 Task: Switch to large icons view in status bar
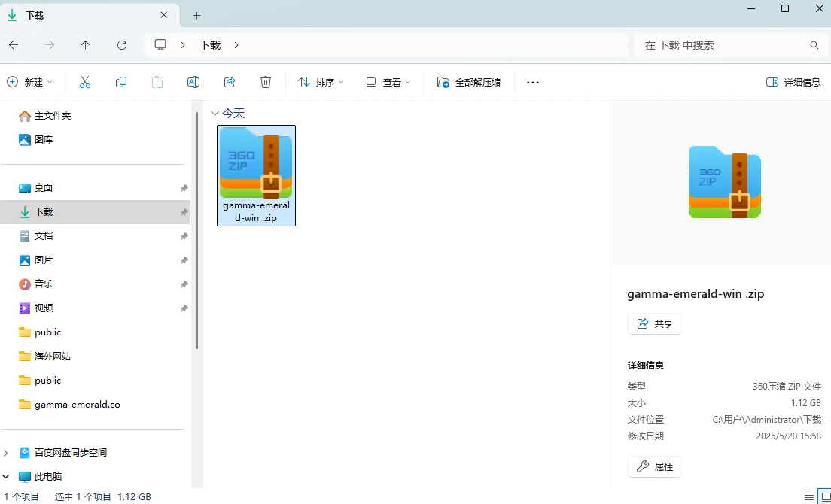point(825,496)
